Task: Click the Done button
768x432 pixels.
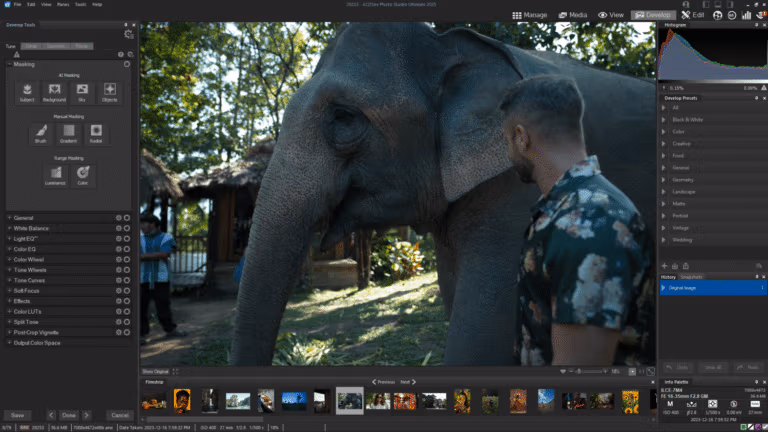Action: [69, 415]
